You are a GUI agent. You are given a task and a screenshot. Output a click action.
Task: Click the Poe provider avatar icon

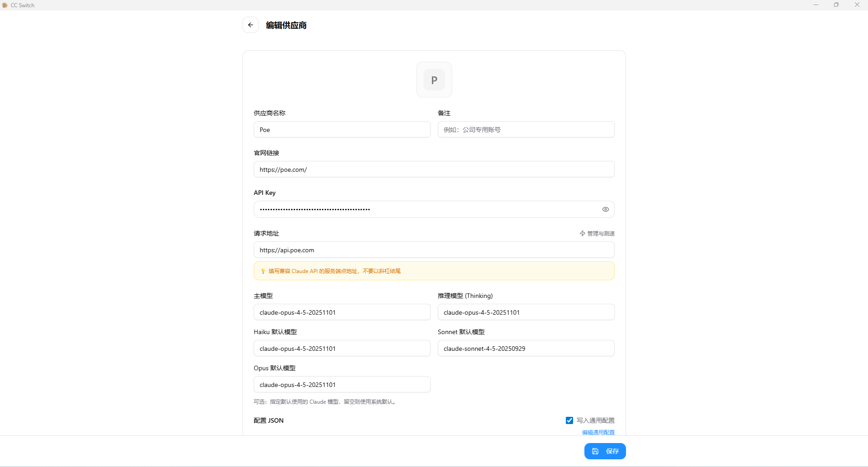point(434,80)
